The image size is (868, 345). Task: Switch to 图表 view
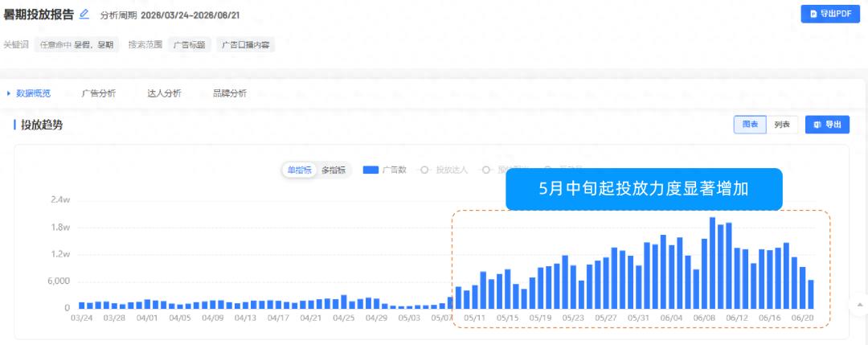pyautogui.click(x=750, y=125)
